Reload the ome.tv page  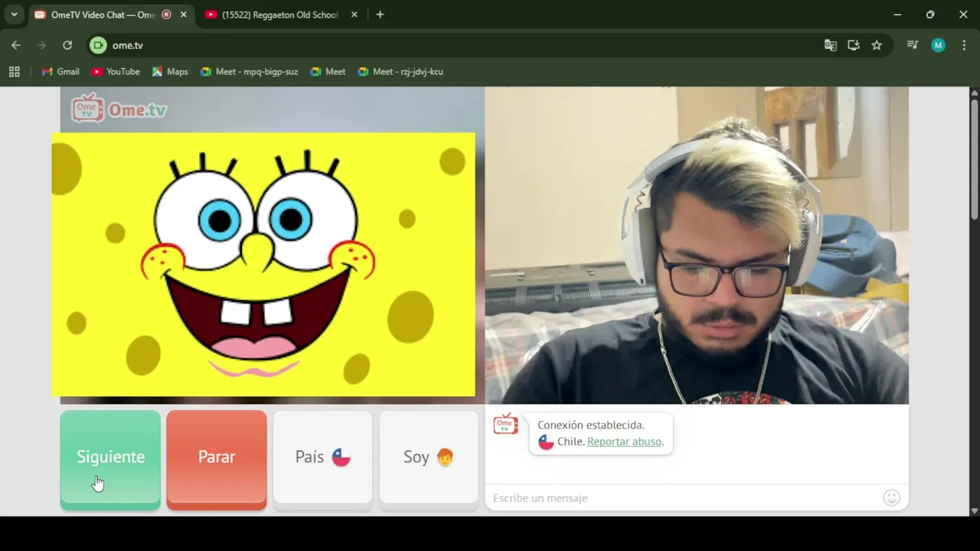point(67,45)
